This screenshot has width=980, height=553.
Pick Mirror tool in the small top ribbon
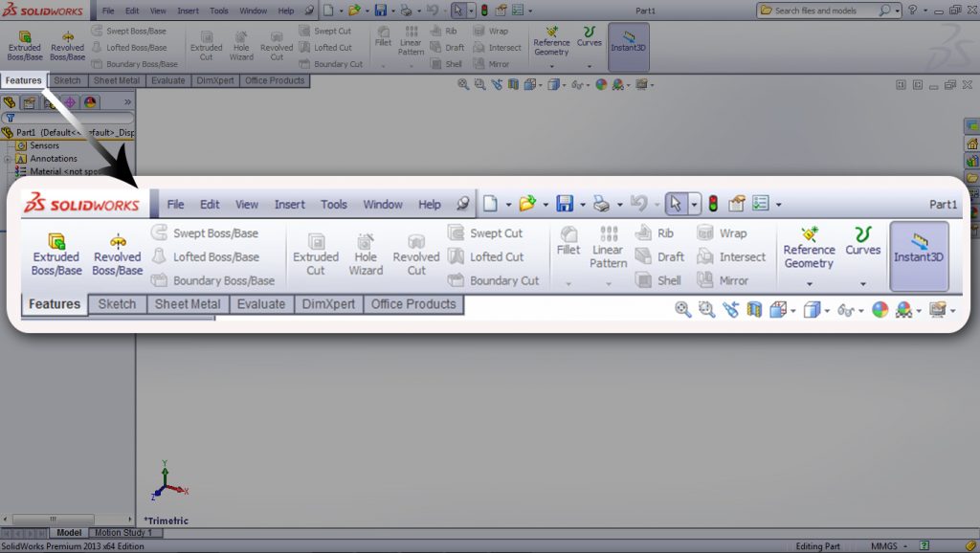(491, 64)
